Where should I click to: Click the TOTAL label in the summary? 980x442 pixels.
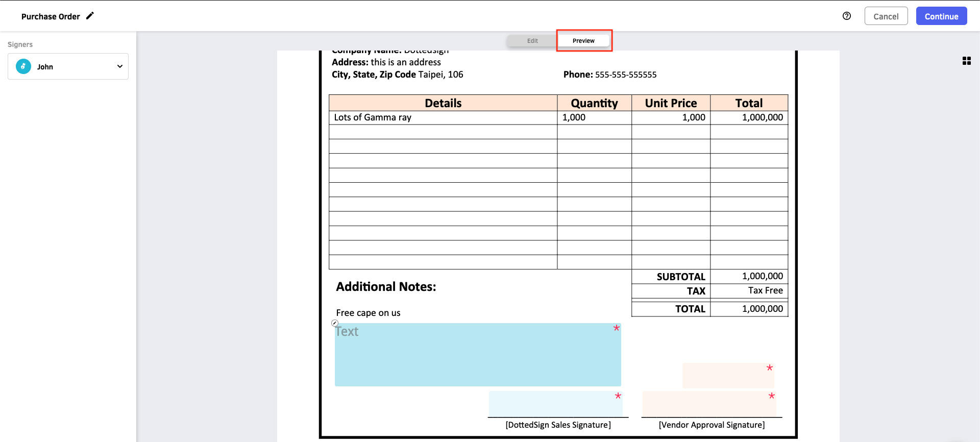coord(690,309)
